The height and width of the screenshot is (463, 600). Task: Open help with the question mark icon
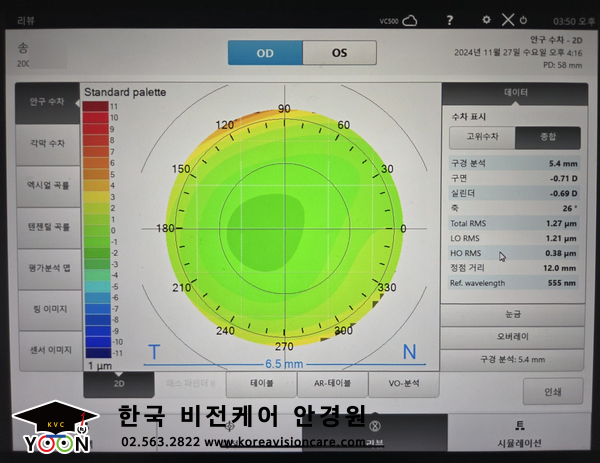point(449,19)
